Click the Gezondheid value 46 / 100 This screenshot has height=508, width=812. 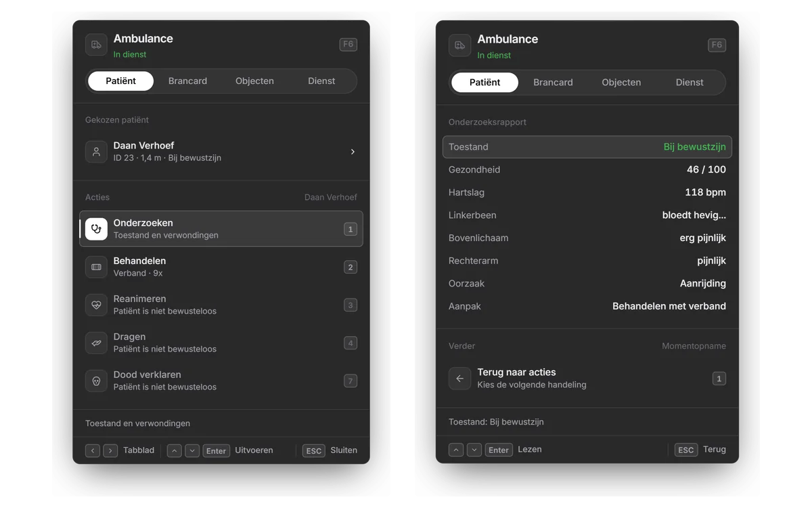point(706,169)
